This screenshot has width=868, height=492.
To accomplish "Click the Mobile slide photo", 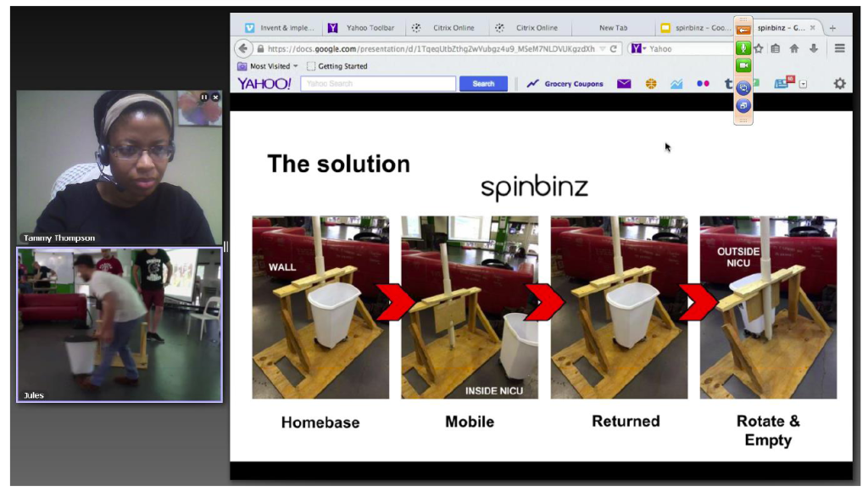I will pos(470,307).
